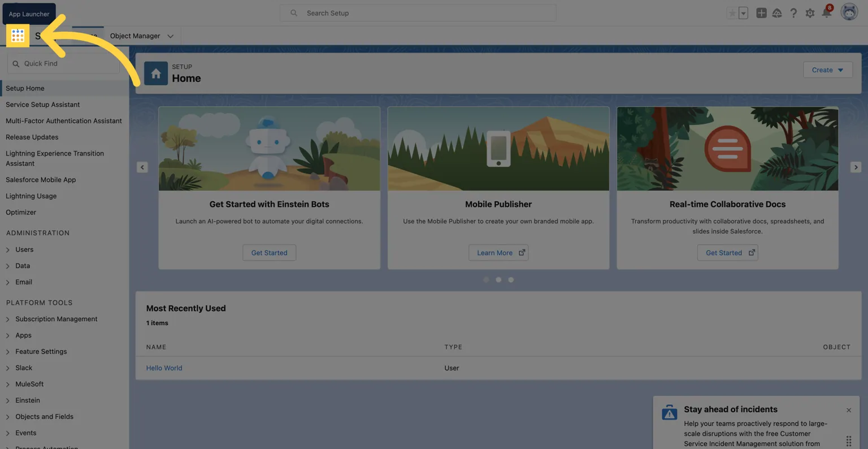Go to the next carousel slide arrow
Viewport: 868px width, 449px height.
(856, 167)
